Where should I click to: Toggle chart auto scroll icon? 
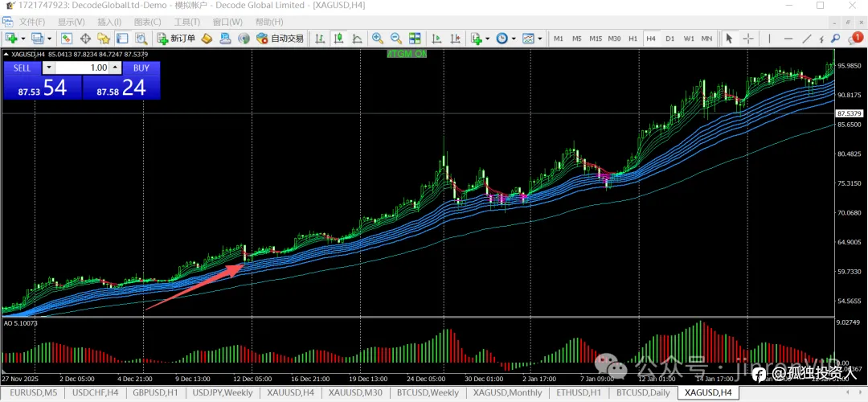coord(436,39)
